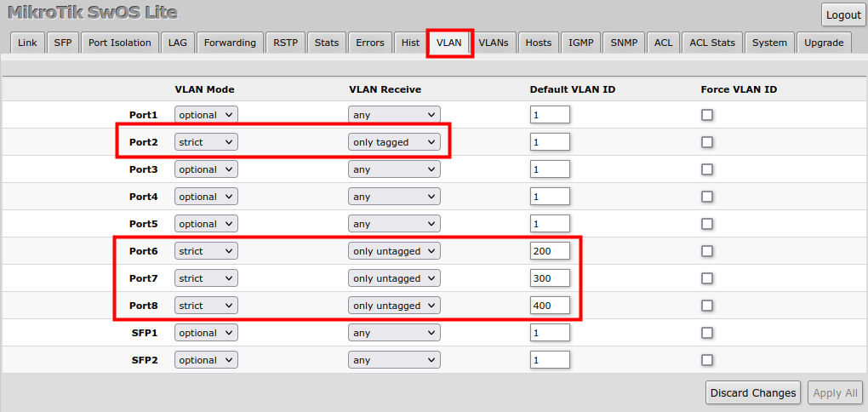Viewport: 868px width, 412px height.
Task: Select the VLAN tab
Action: click(449, 43)
